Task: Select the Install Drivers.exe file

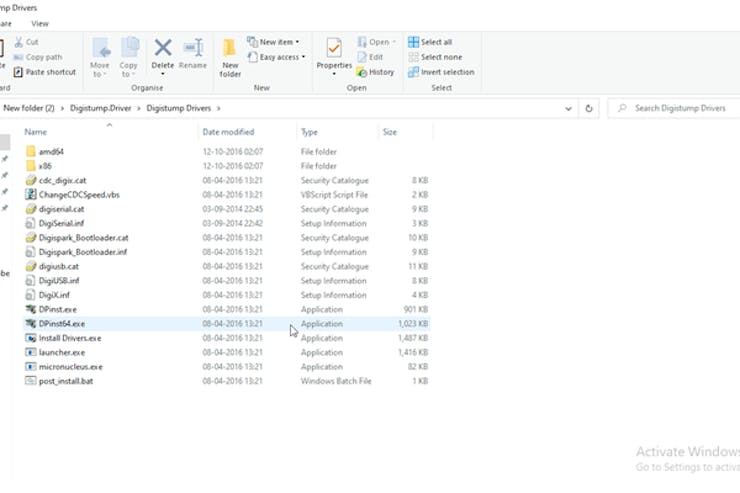Action: [69, 338]
